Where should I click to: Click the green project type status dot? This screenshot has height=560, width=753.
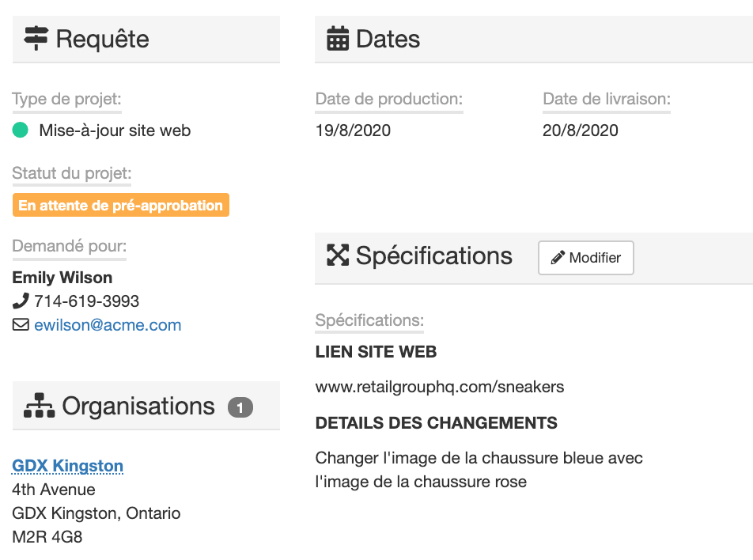(21, 131)
